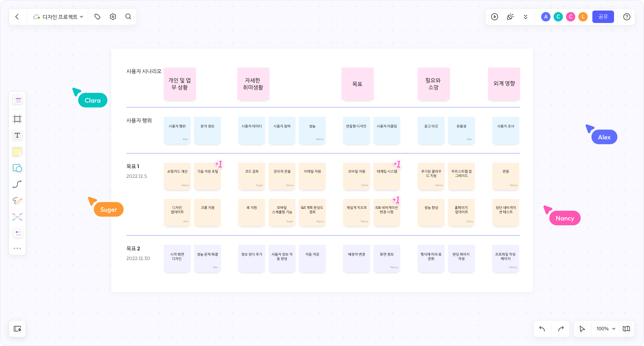The width and height of the screenshot is (644, 346).
Task: Click the redo arrow
Action: pos(561,329)
